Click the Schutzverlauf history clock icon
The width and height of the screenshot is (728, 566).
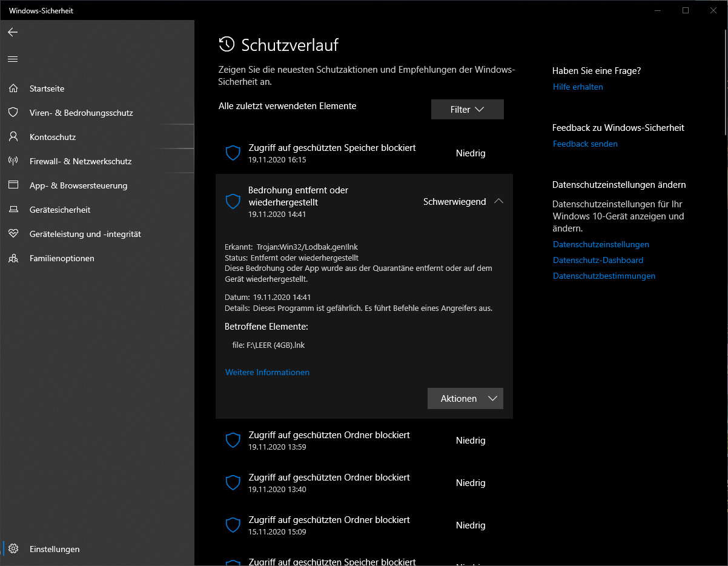pyautogui.click(x=227, y=45)
